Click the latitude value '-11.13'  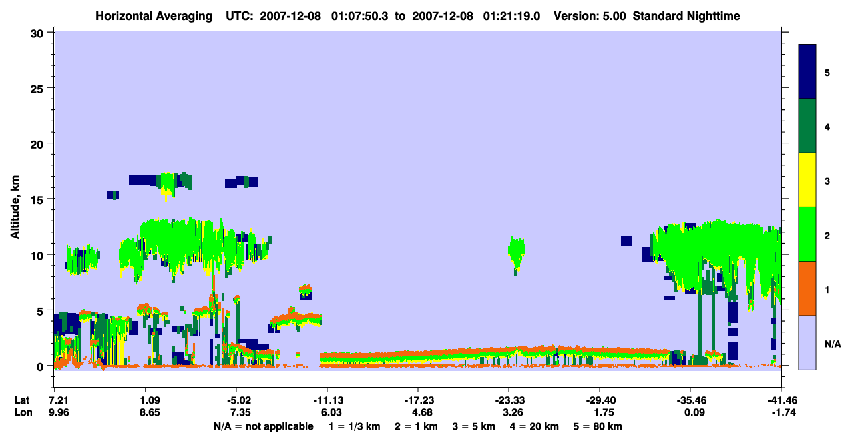click(x=328, y=400)
